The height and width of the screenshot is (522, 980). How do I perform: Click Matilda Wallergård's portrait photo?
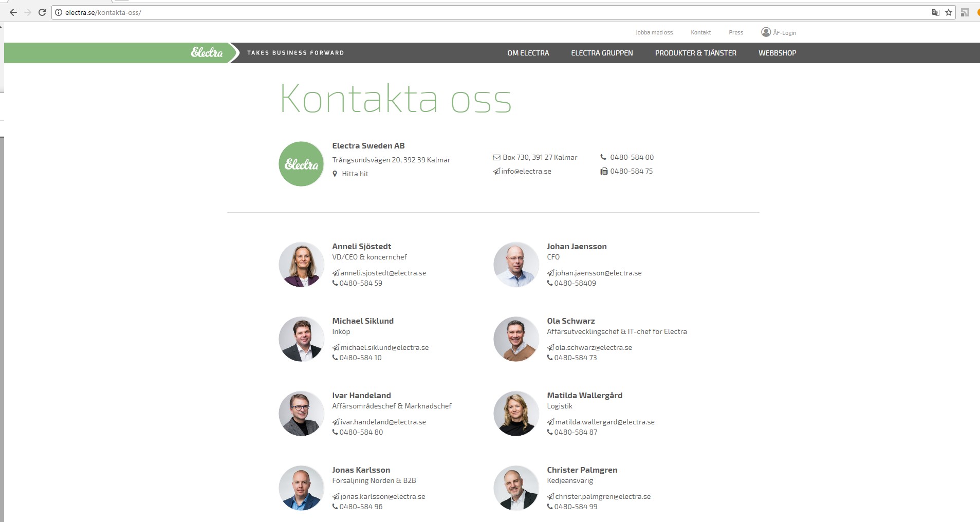click(516, 414)
